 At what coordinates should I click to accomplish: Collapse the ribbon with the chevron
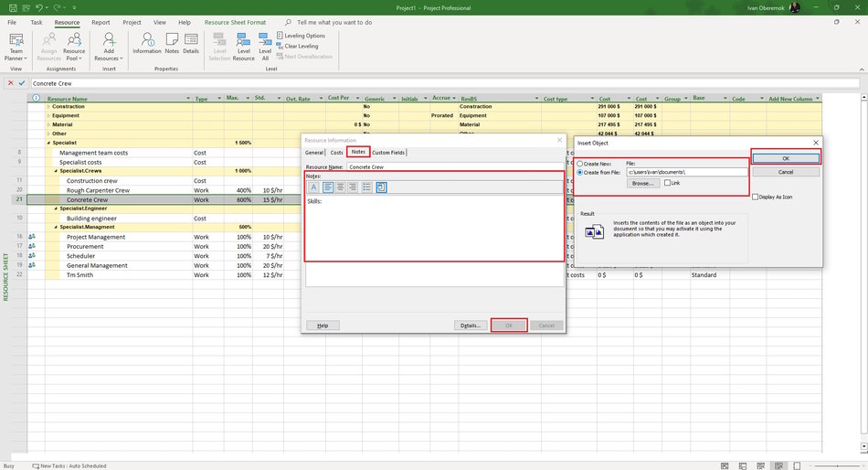pyautogui.click(x=862, y=69)
